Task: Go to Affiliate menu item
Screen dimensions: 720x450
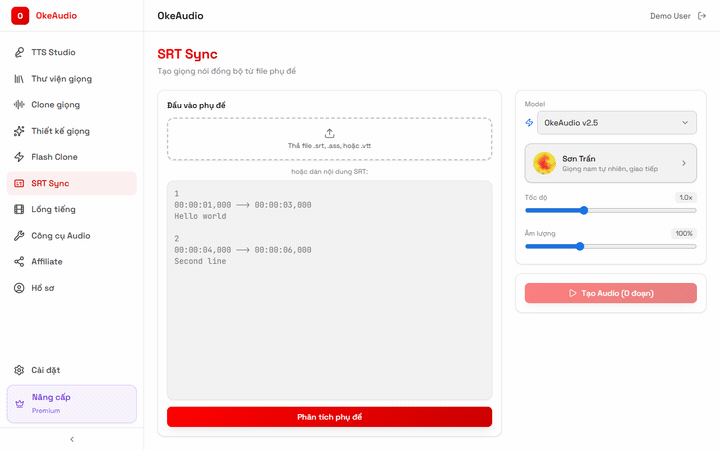Action: 46,262
